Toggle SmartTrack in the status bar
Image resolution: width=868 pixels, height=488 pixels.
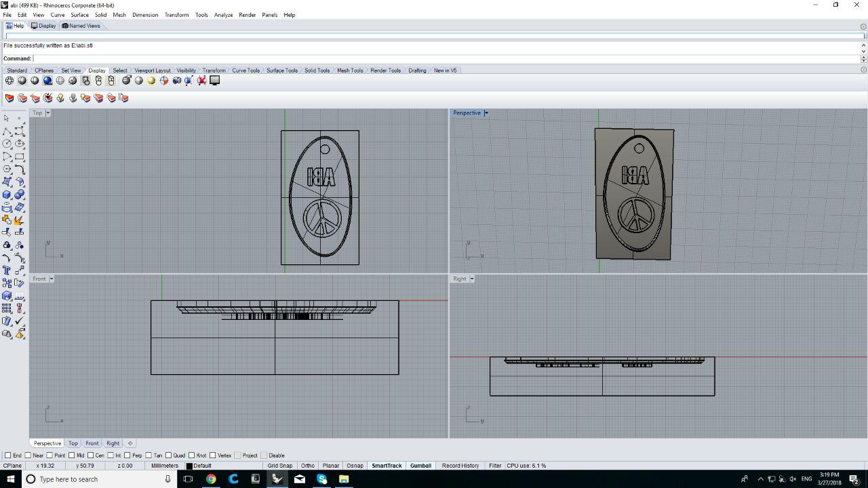click(x=387, y=466)
